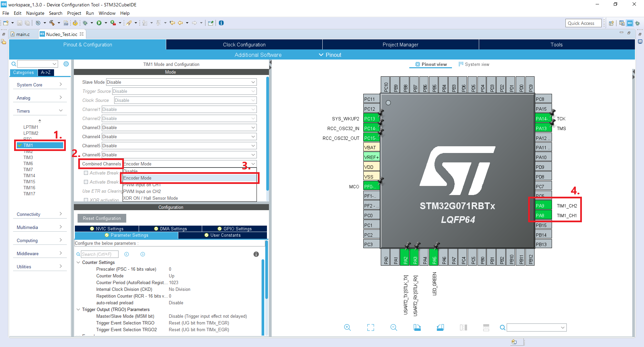This screenshot has width=644, height=347.
Task: Click pin PA9 on the chip
Action: coord(543,206)
